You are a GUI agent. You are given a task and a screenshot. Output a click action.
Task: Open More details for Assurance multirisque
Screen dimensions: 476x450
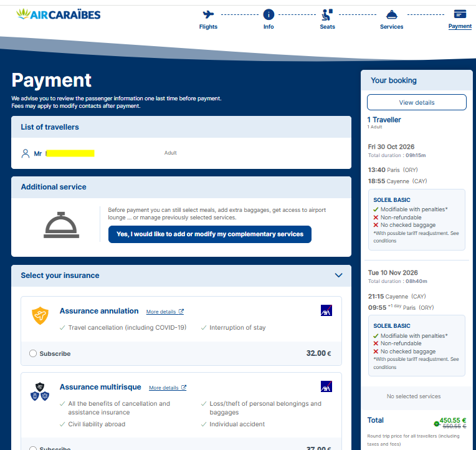pos(168,388)
